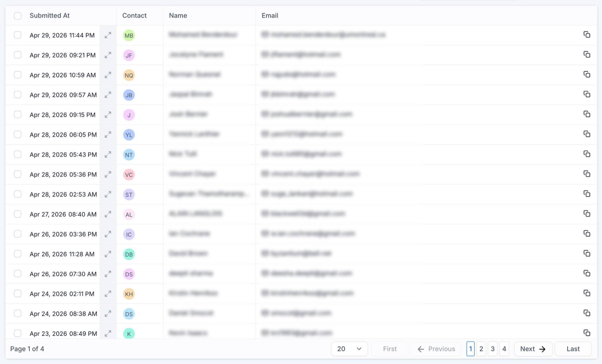602x364 pixels.
Task: Expand the Apr 29, 2026 09:21 PM row
Action: pyautogui.click(x=108, y=55)
